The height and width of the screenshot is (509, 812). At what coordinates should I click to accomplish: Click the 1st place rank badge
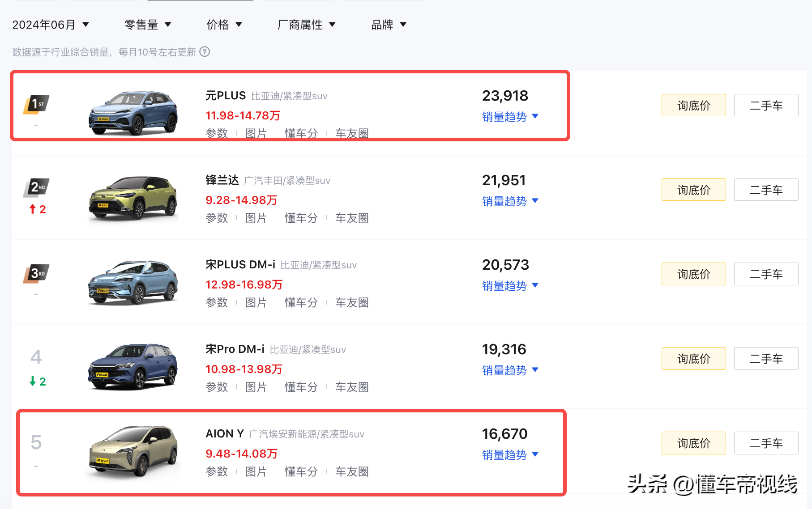[36, 104]
